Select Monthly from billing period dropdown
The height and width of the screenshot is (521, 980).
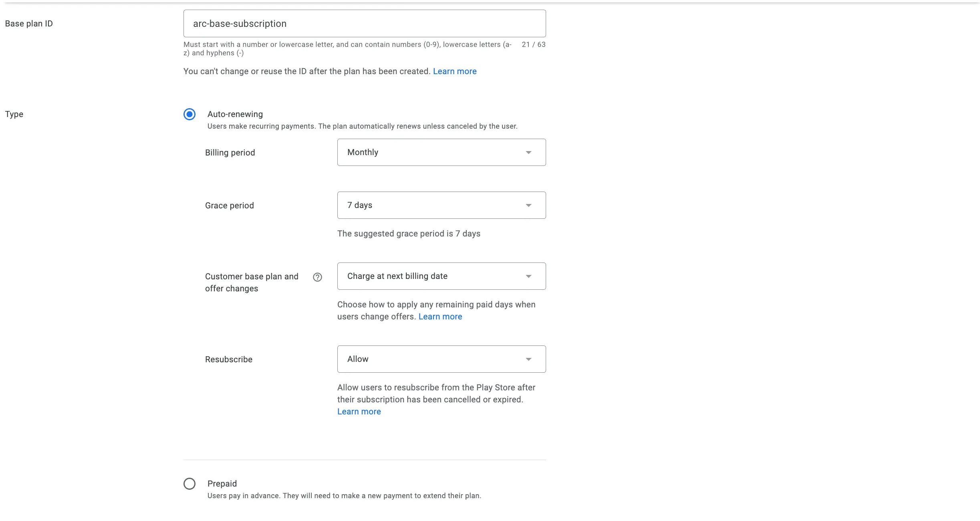(442, 152)
